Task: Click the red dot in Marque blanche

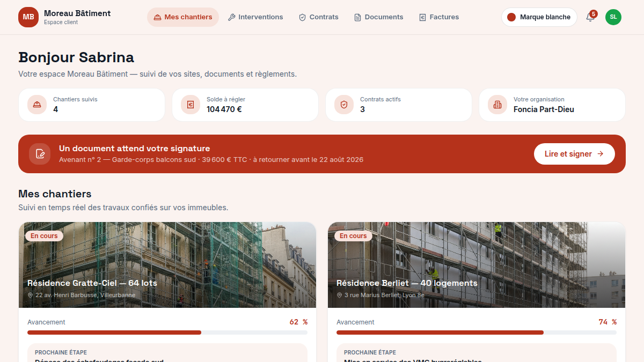Action: pos(511,17)
